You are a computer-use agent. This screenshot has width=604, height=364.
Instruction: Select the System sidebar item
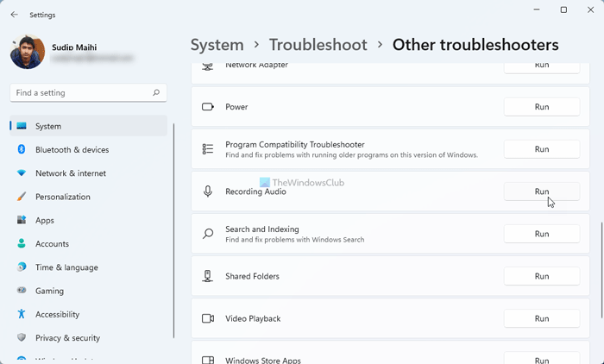(48, 126)
